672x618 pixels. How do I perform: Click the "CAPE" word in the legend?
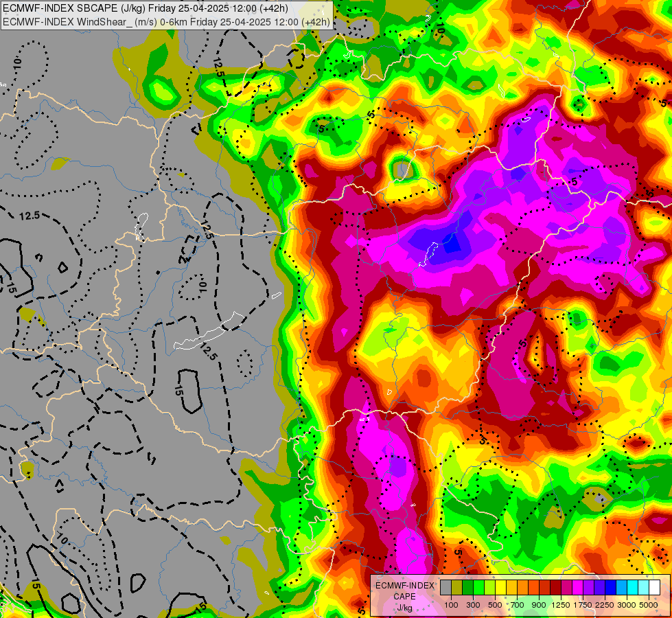click(404, 597)
